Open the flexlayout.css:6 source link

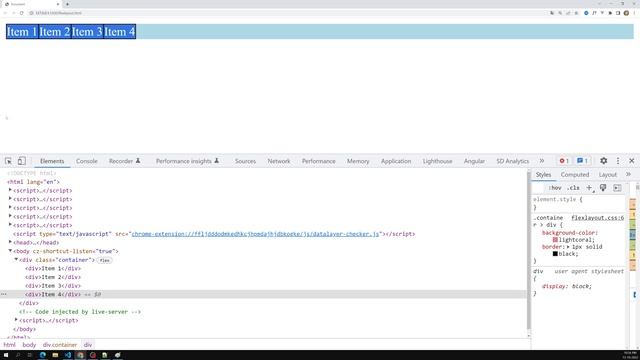point(598,218)
